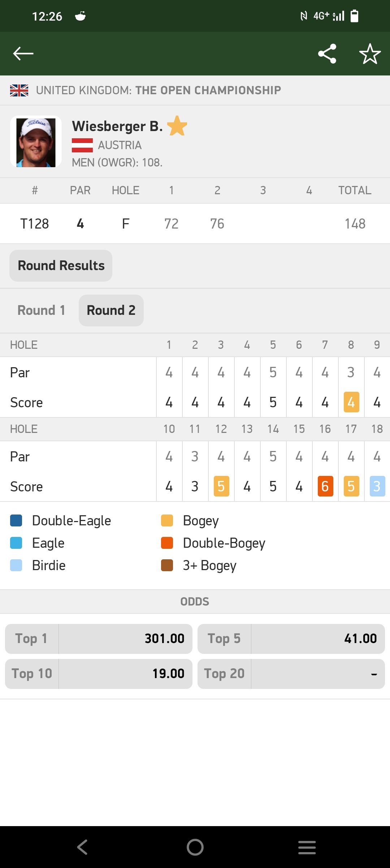Image resolution: width=390 pixels, height=868 pixels.
Task: Select the Top 1 odds 301.00
Action: pos(99,639)
